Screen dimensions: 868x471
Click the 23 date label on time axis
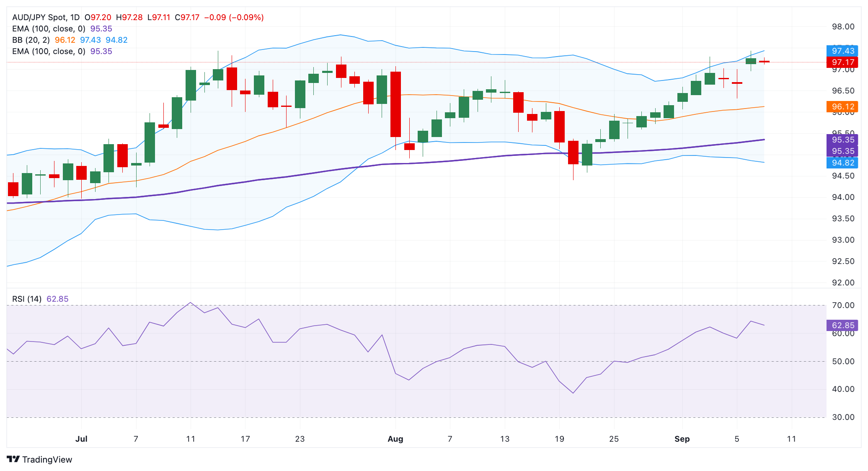coord(300,439)
